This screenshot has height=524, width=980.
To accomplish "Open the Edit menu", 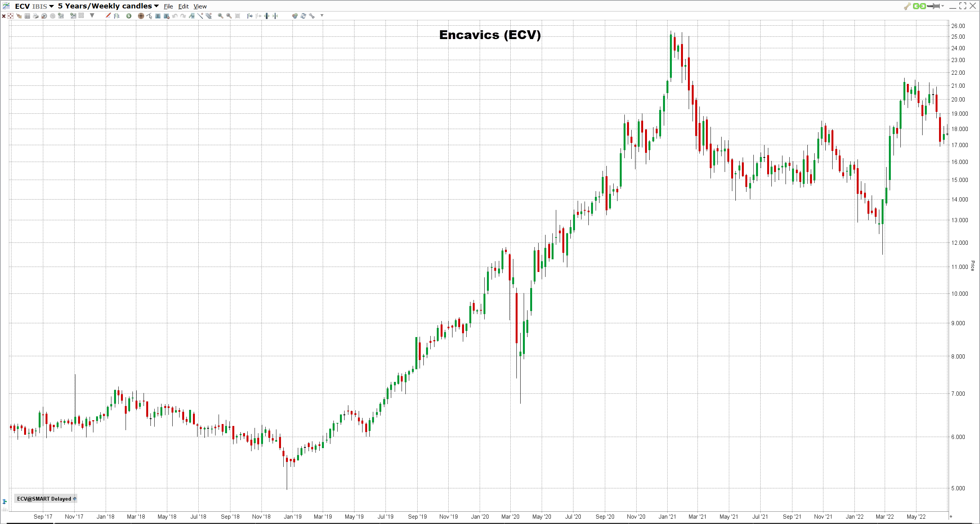I will 183,7.
